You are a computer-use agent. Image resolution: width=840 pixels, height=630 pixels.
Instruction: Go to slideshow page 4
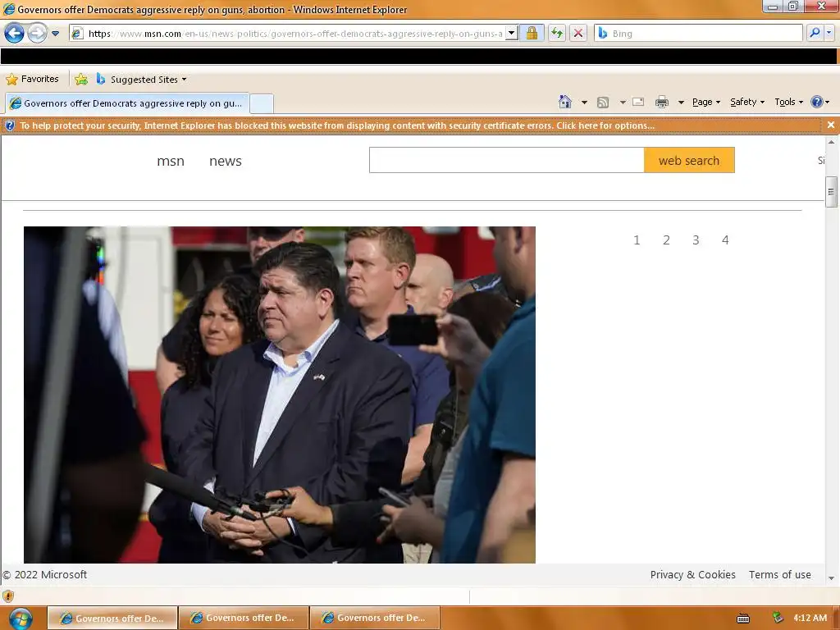725,240
